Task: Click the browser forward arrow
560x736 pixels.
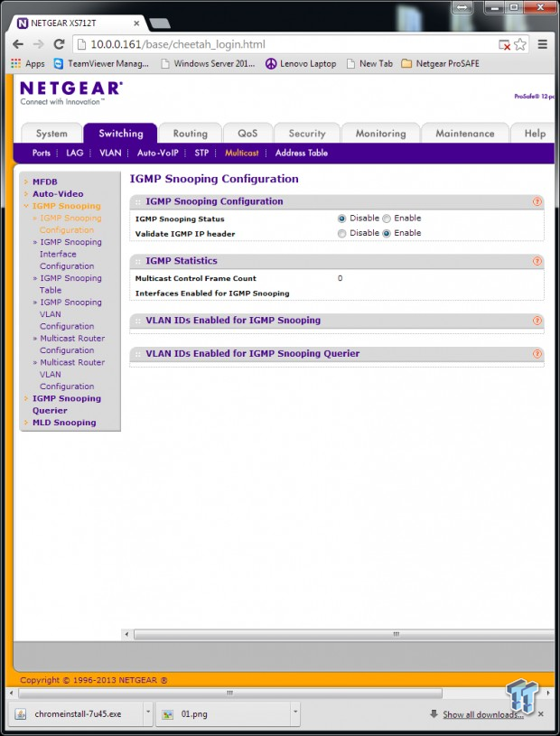Action: (38, 44)
